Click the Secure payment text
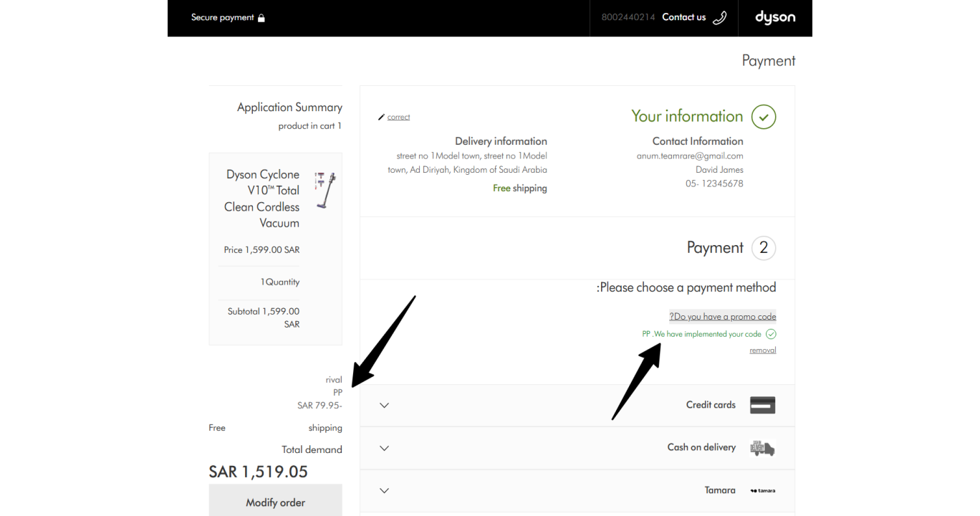 pos(222,17)
